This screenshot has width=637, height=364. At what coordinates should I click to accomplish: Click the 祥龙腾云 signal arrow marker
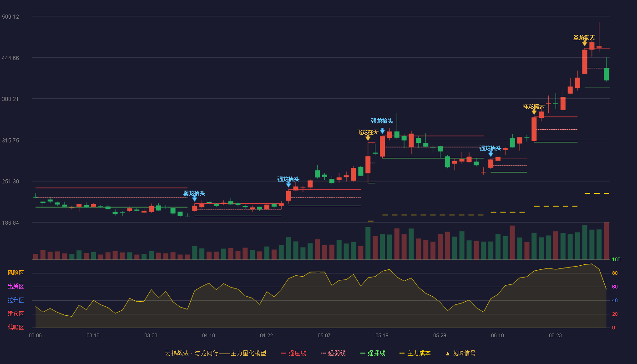534,112
